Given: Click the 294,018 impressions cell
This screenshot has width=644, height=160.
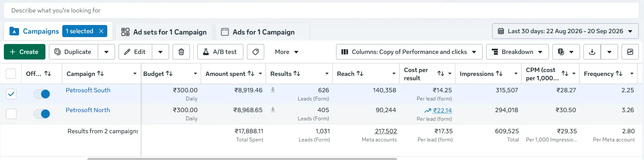Looking at the screenshot, I should [x=506, y=110].
